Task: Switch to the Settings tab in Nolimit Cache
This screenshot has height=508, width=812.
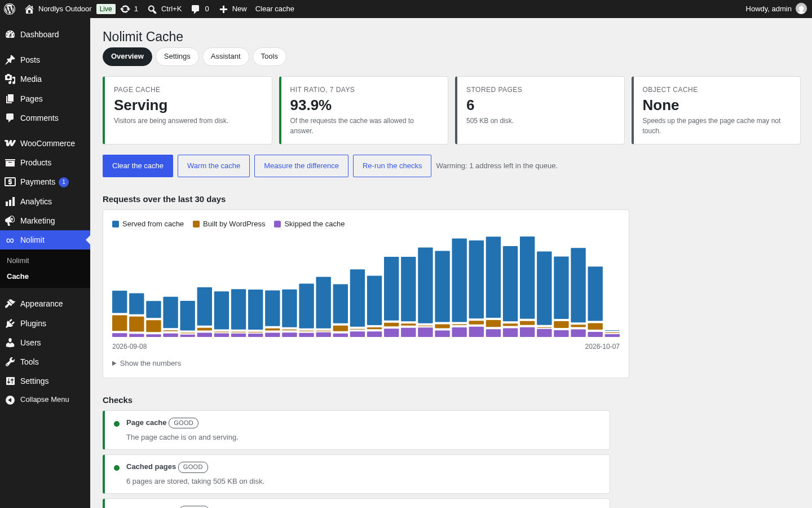Action: coord(177,56)
